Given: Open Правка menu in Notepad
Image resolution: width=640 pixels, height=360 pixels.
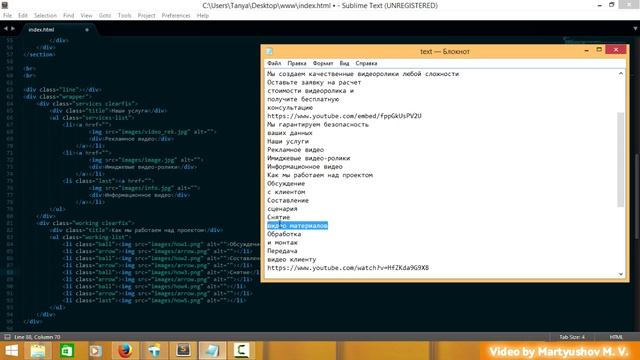Looking at the screenshot, I should tap(297, 63).
